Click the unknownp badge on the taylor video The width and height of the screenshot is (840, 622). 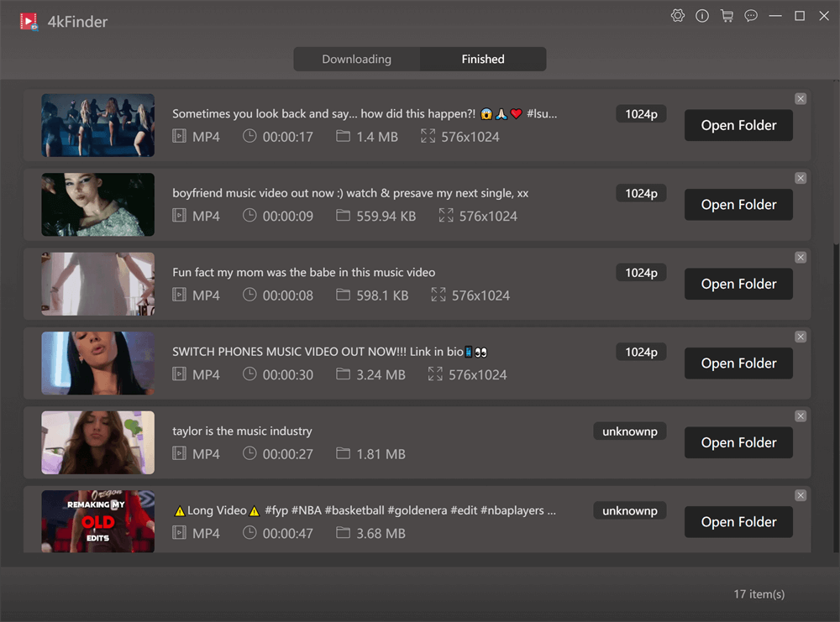pyautogui.click(x=629, y=431)
